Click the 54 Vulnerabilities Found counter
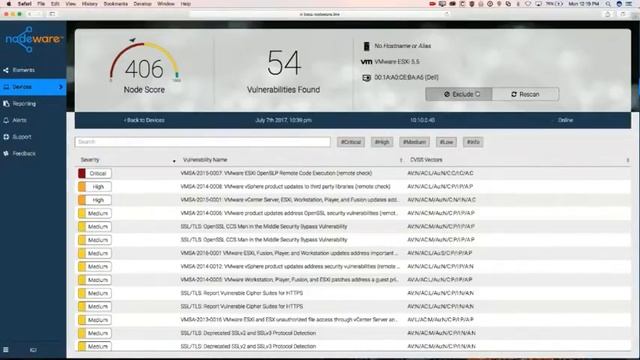640x360 pixels. 284,71
